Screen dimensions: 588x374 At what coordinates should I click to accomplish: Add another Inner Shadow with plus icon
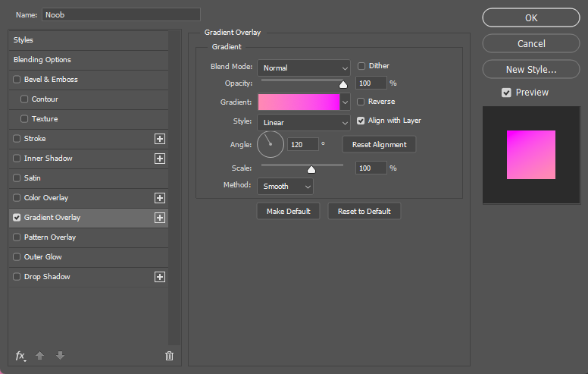click(x=160, y=159)
